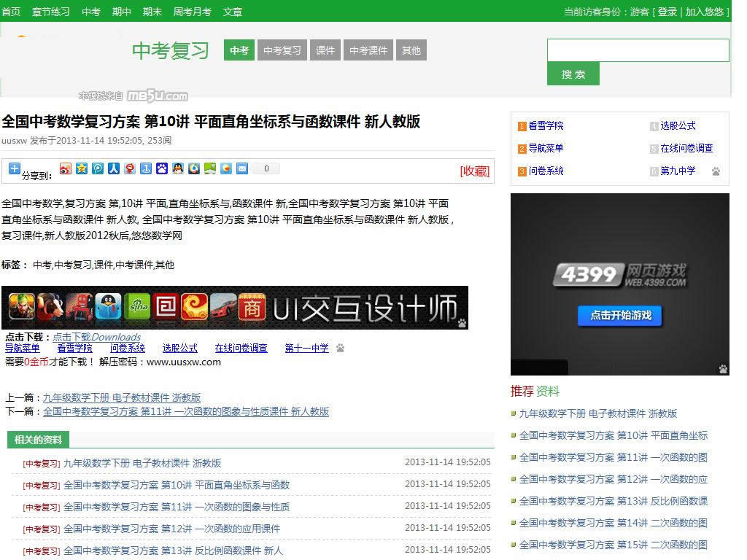Image resolution: width=747 pixels, height=560 pixels.
Task: Share via Baidu paw icon
Action: pos(162,168)
